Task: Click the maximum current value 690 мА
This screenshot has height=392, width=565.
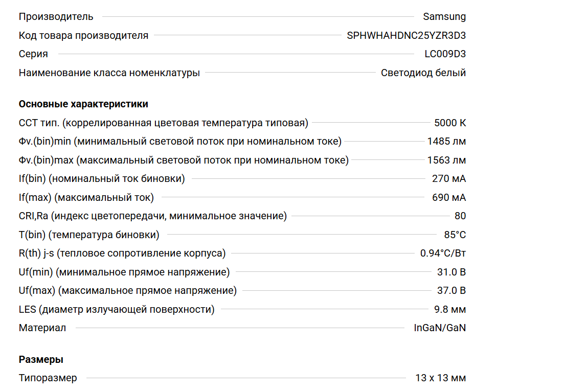Action: pyautogui.click(x=449, y=197)
